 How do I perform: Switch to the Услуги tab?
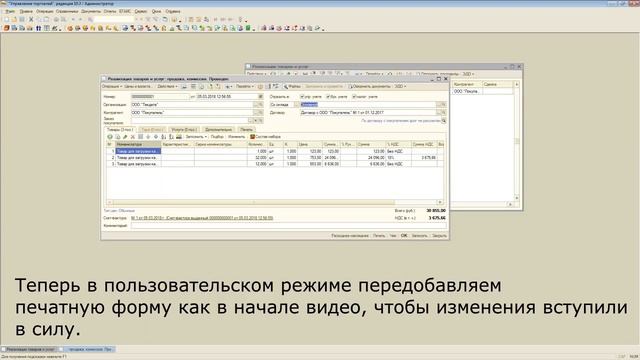[184, 129]
